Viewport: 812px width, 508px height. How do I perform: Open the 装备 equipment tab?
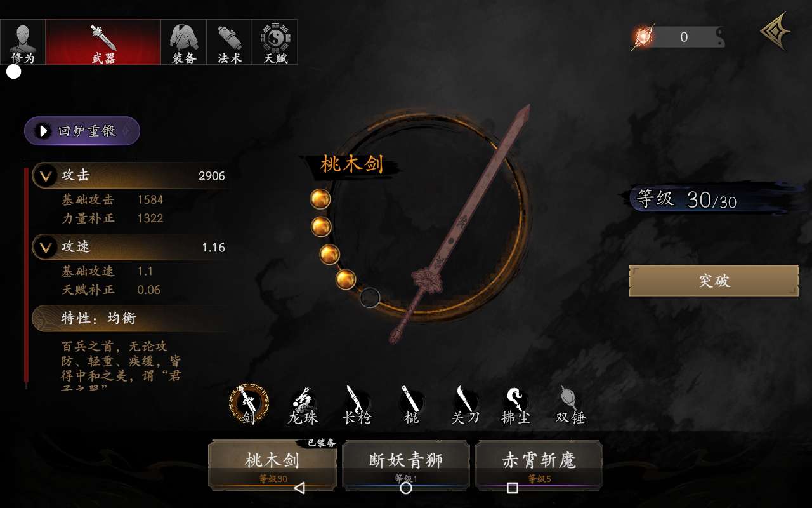pos(184,42)
